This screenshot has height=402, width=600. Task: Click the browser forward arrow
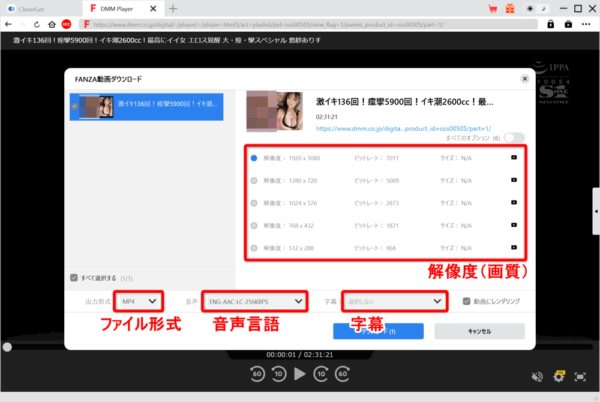pyautogui.click(x=22, y=24)
